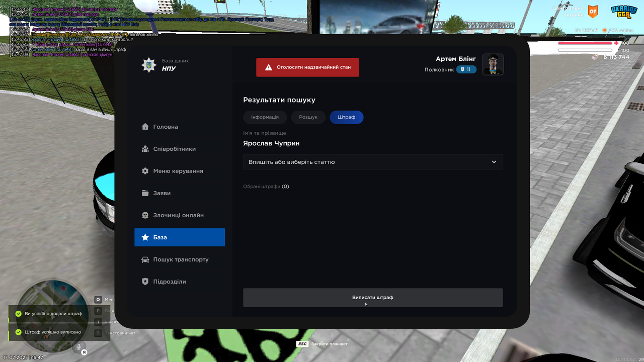Click the green check on Штраф успішно виписано

19,332
